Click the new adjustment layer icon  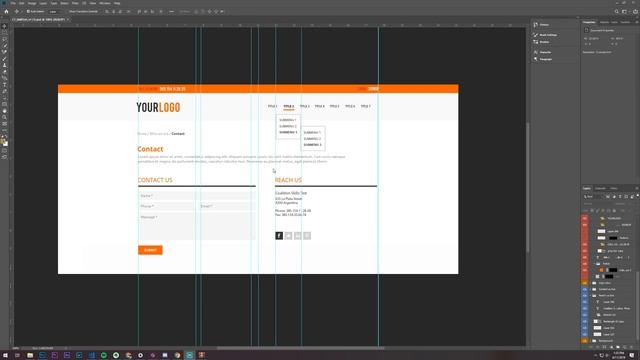click(611, 347)
